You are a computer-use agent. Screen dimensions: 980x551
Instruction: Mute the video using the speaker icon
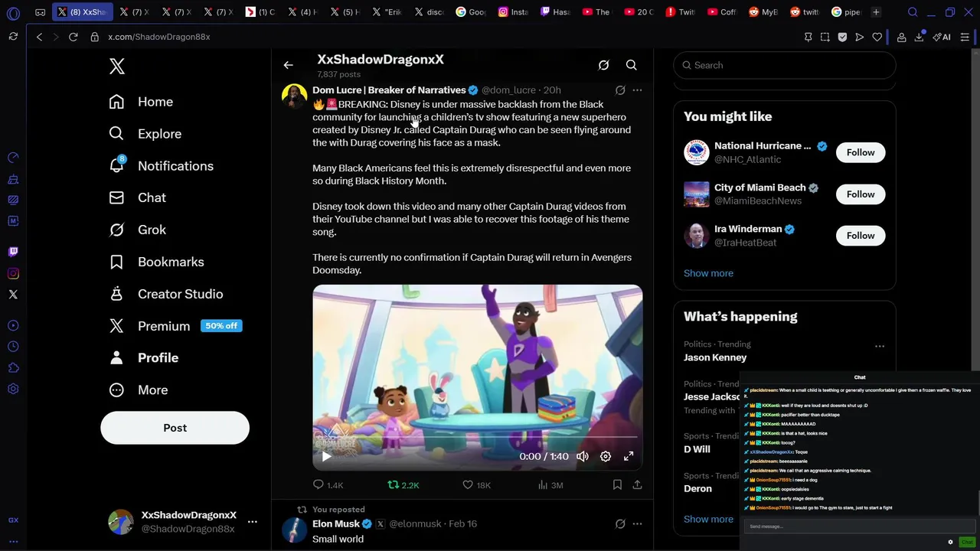pos(583,456)
